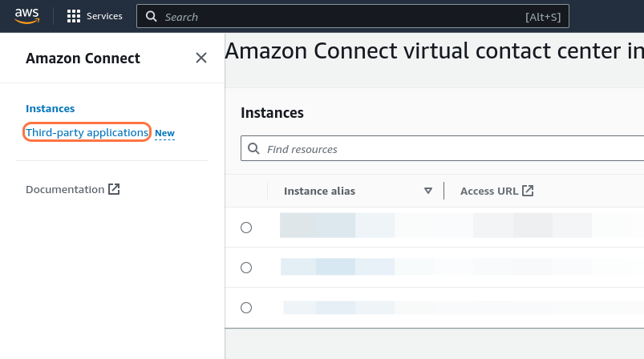Click the New badge beside Third-party applications
This screenshot has height=359, width=644.
pos(164,134)
